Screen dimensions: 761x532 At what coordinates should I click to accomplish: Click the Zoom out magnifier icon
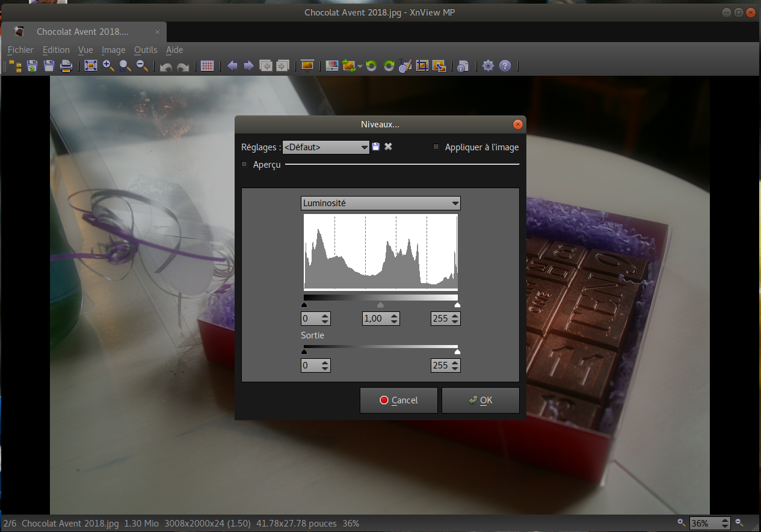(x=142, y=66)
